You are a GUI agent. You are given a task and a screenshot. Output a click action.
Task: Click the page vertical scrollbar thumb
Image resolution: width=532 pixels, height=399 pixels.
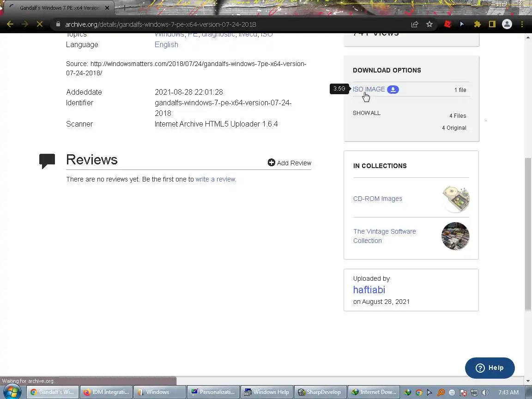tap(528, 234)
